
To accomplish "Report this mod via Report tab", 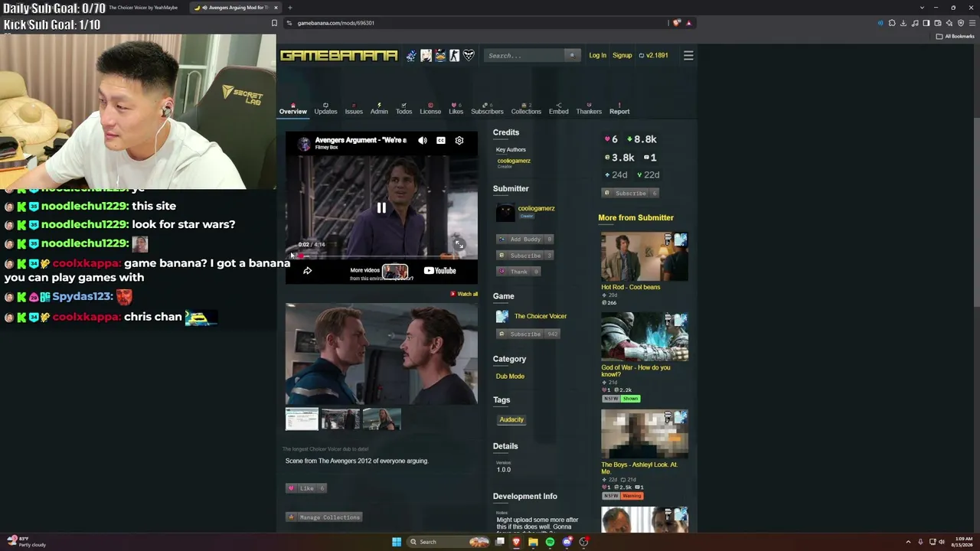I will [x=619, y=109].
